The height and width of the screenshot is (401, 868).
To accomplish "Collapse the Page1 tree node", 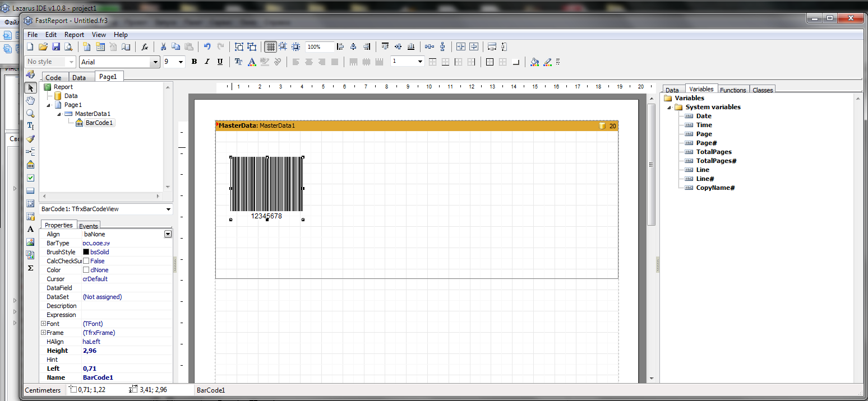I will (x=49, y=105).
